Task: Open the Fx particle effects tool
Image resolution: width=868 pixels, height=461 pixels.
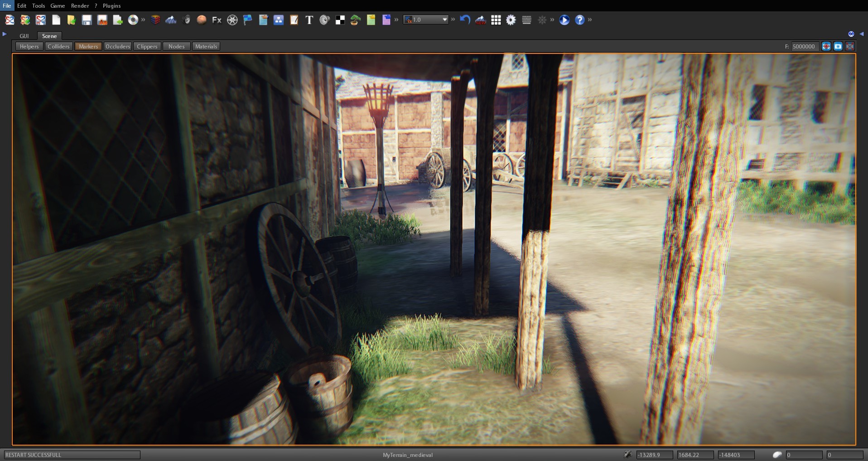Action: 216,20
